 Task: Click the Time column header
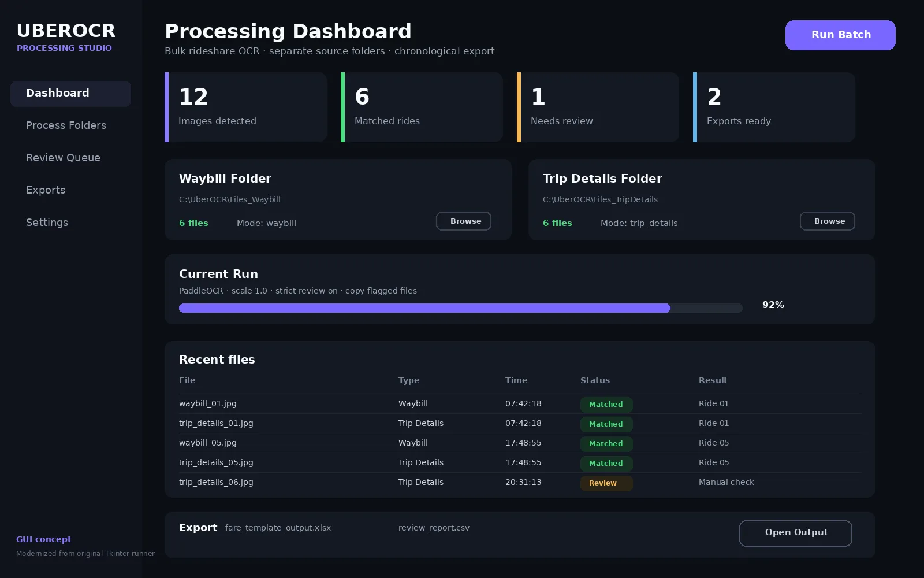pos(516,380)
